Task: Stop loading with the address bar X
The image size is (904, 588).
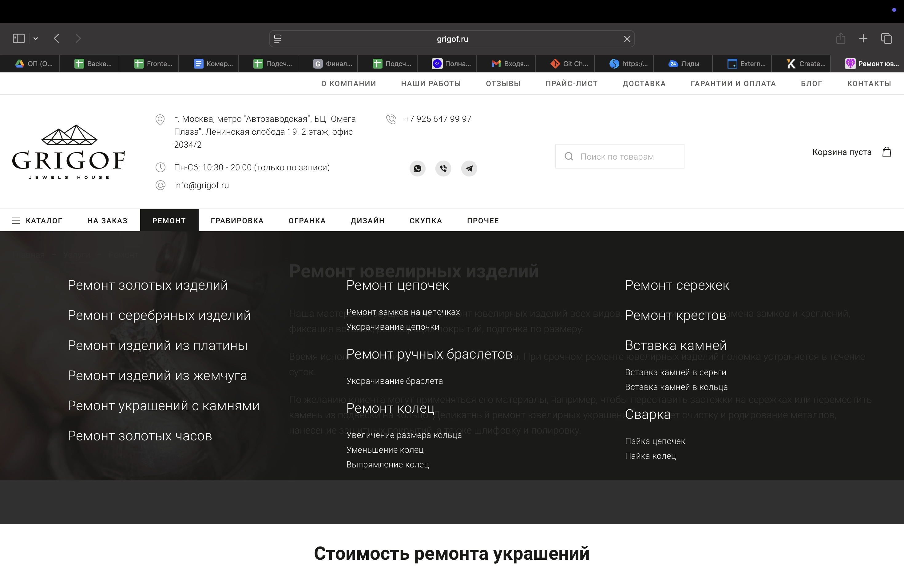Action: [627, 39]
